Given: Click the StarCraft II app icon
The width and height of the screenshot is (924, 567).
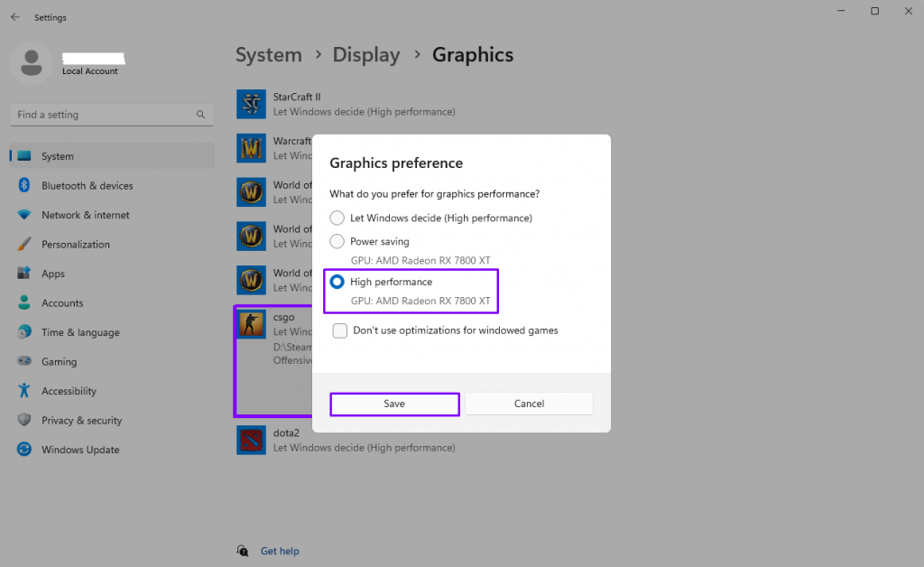Looking at the screenshot, I should point(251,104).
